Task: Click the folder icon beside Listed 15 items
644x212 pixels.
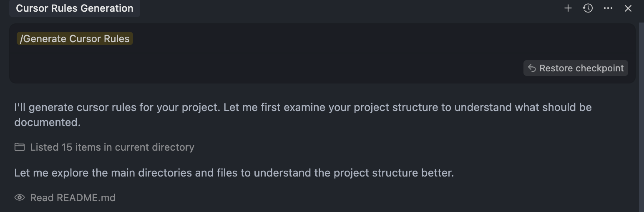Action: [x=20, y=147]
